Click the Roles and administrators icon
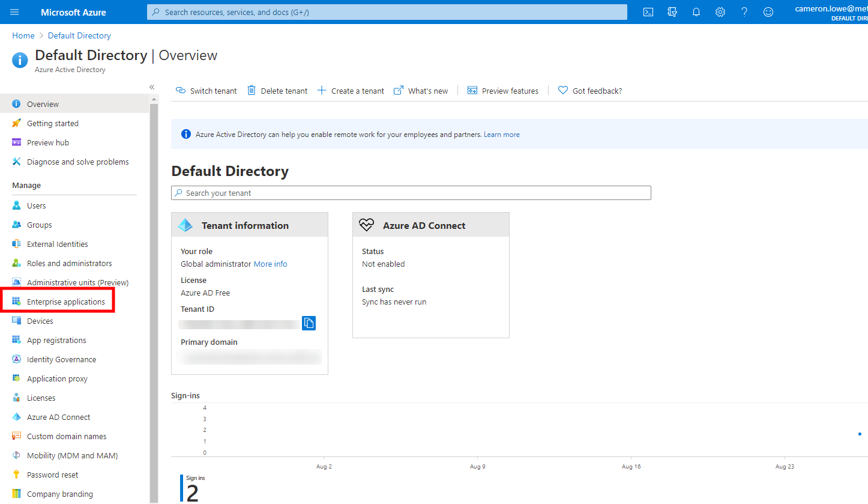This screenshot has width=868, height=504. tap(17, 263)
